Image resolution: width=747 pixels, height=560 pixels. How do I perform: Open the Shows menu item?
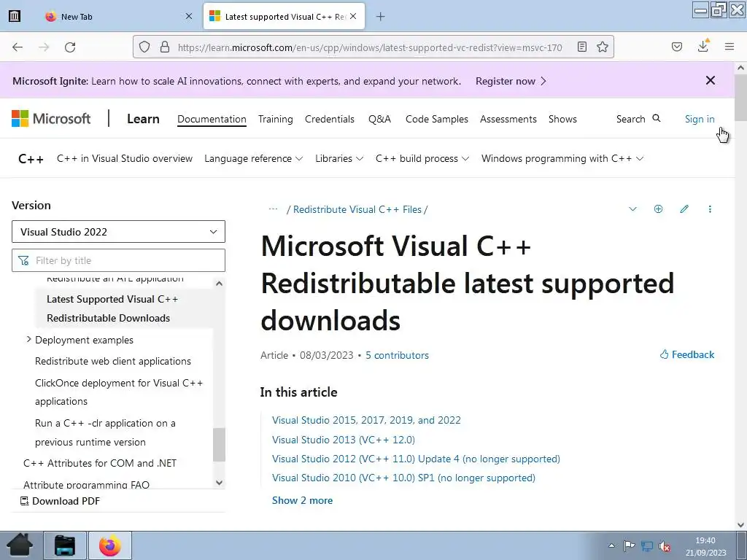point(562,119)
